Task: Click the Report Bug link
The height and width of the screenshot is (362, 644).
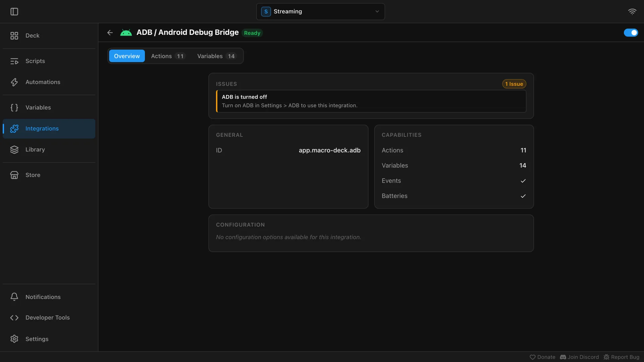Action: 621,357
